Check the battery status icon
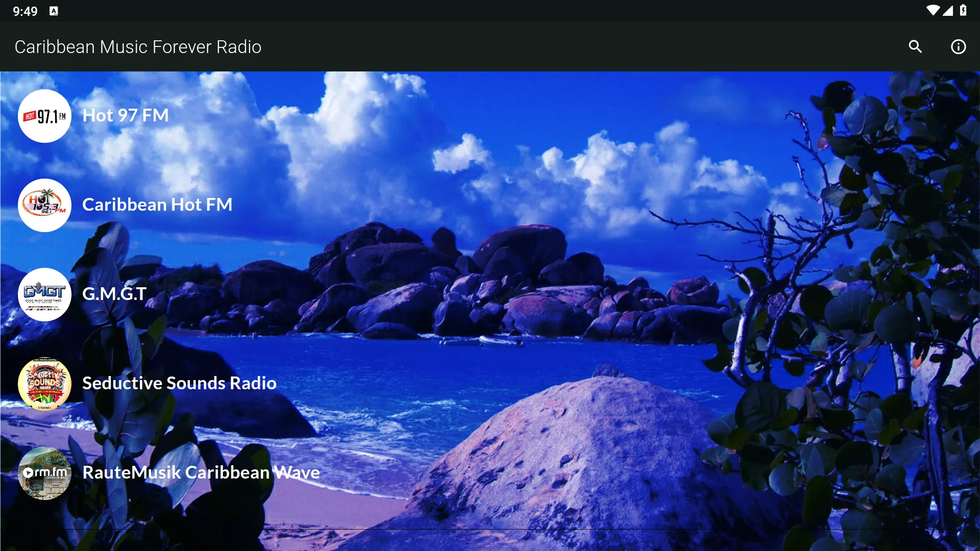980x551 pixels. pyautogui.click(x=963, y=11)
